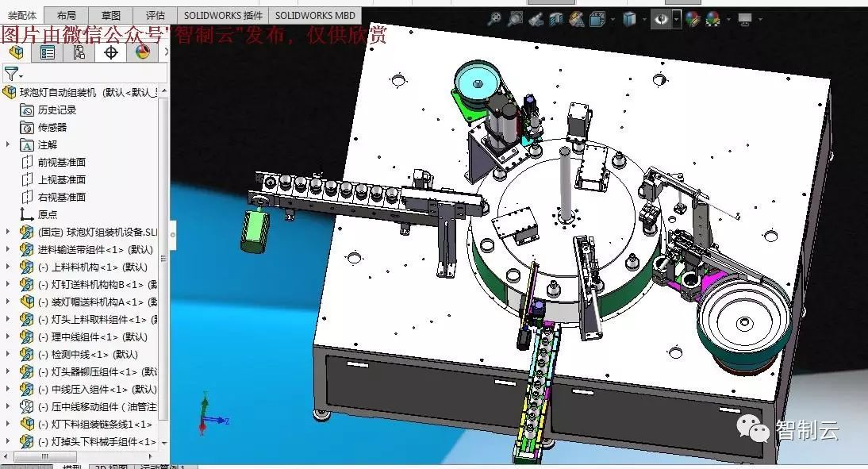Viewport: 868px width, 469px height.
Task: Select 灯钉送料机构构B<1> component
Action: tap(89, 285)
